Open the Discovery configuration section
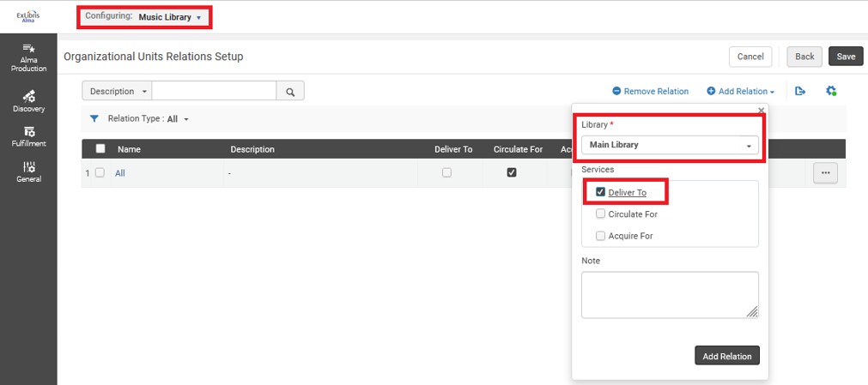The height and width of the screenshot is (385, 868). pyautogui.click(x=29, y=100)
